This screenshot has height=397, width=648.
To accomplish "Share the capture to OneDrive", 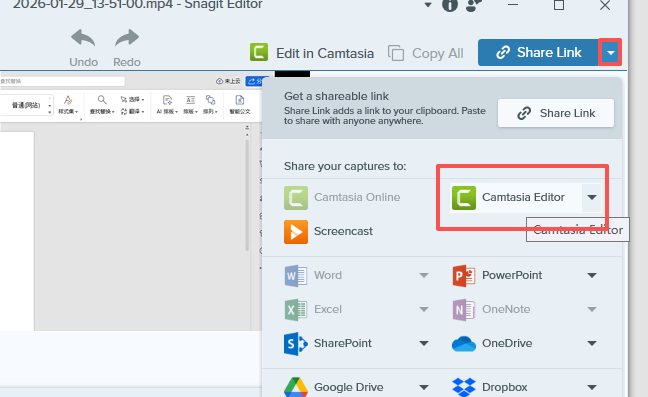I will (492, 343).
